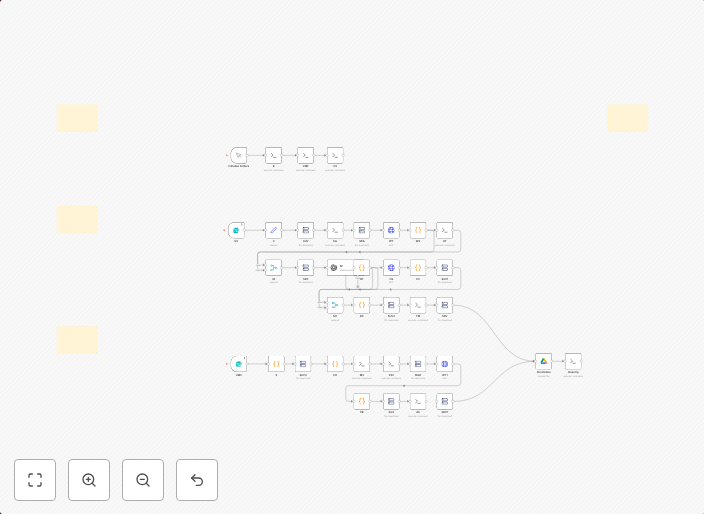Select the OpenAI node in the middle workflow
Screen dimensions: 704x514
pyautogui.click(x=334, y=268)
